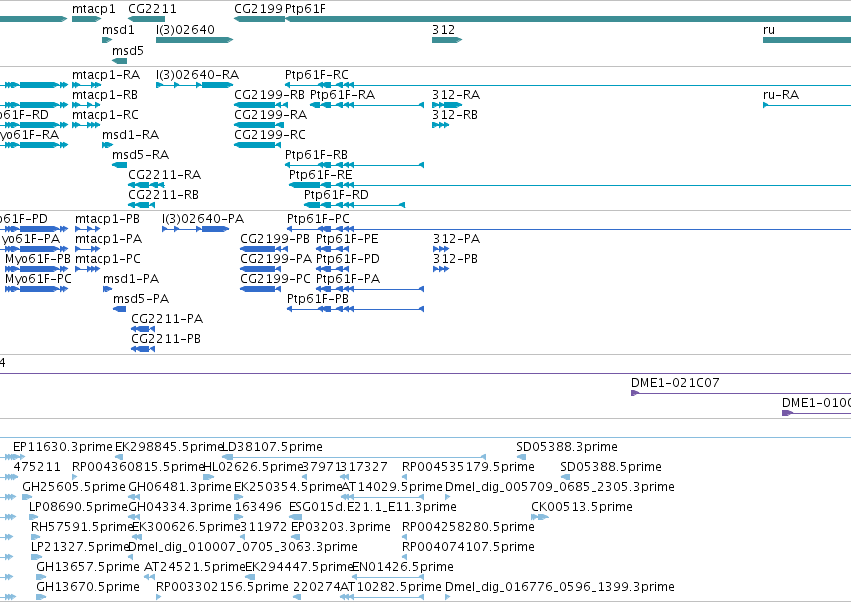Click the DME1-021C07 feature label
Viewport: 851px width, 602px height.
(x=675, y=383)
